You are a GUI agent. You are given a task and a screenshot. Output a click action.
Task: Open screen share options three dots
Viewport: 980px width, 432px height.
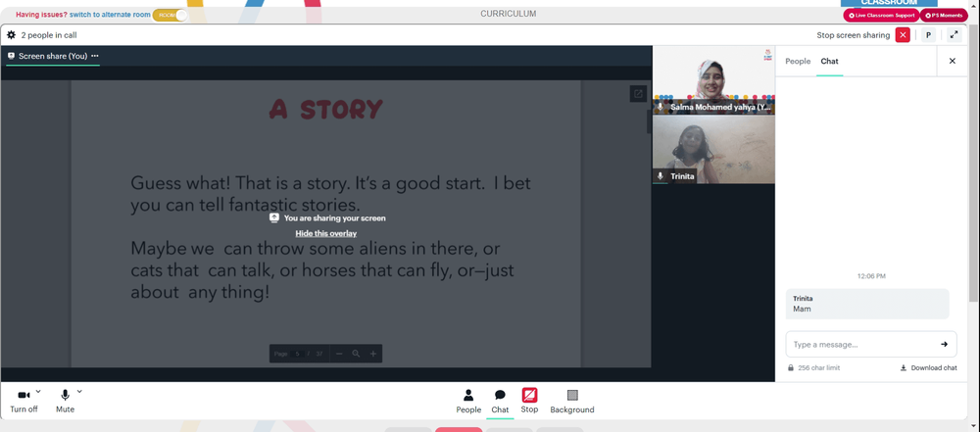(x=95, y=56)
